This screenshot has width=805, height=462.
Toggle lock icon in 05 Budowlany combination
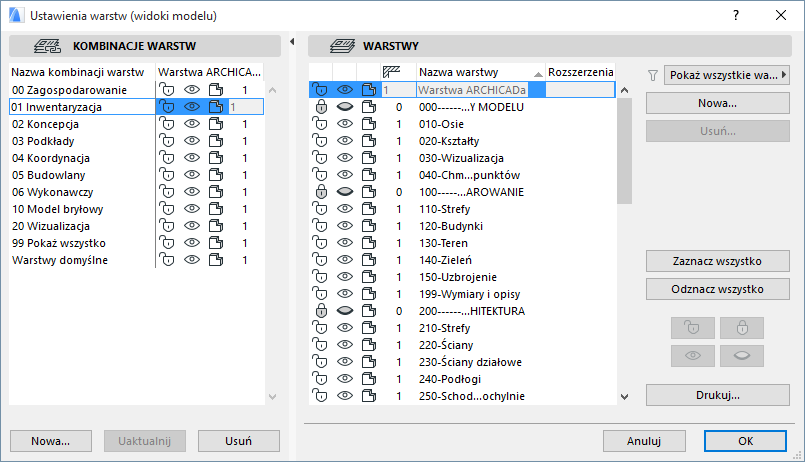pyautogui.click(x=167, y=175)
